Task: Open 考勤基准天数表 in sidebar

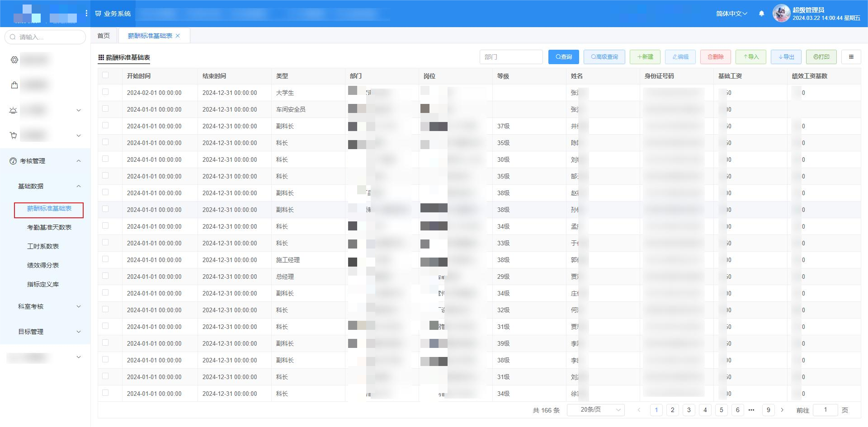Action: pos(49,227)
